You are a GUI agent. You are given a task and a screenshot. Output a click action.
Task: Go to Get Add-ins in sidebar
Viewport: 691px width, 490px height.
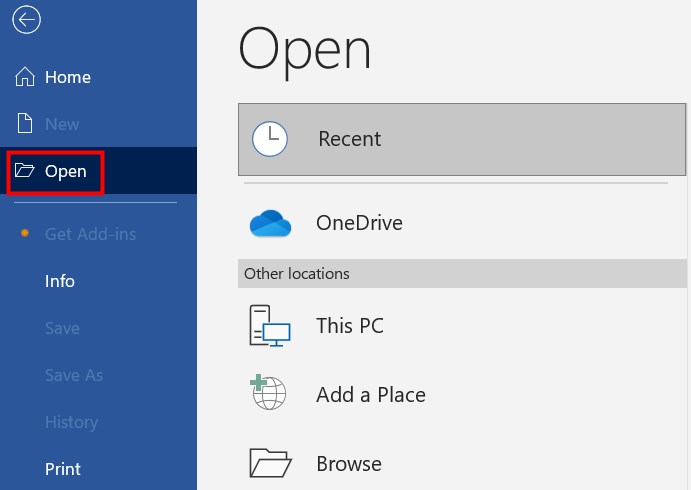(90, 234)
